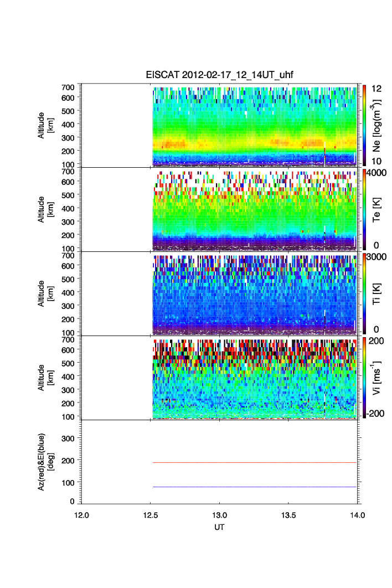Select the Vi ion velocity plot panel
Image resolution: width=392 pixels, height=588 pixels.
click(x=255, y=379)
